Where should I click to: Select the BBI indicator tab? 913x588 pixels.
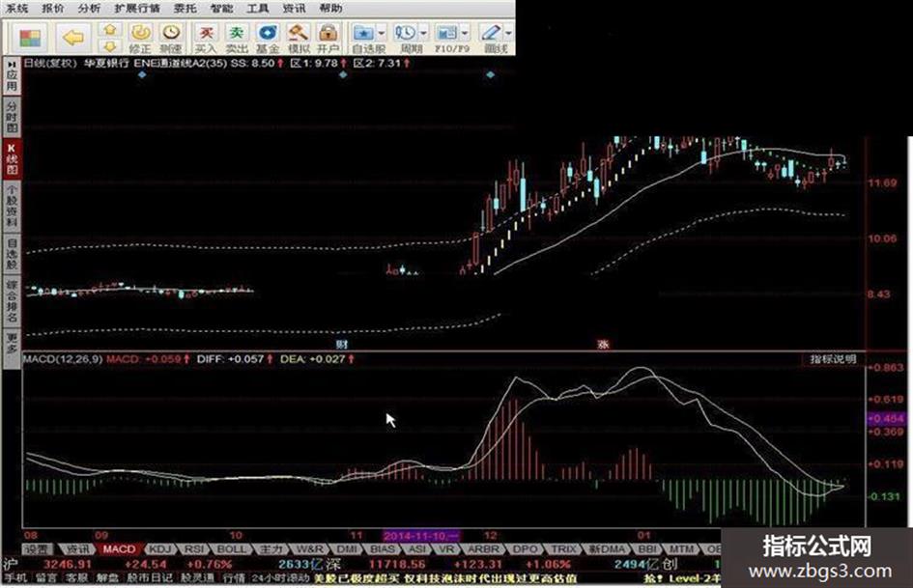(647, 549)
